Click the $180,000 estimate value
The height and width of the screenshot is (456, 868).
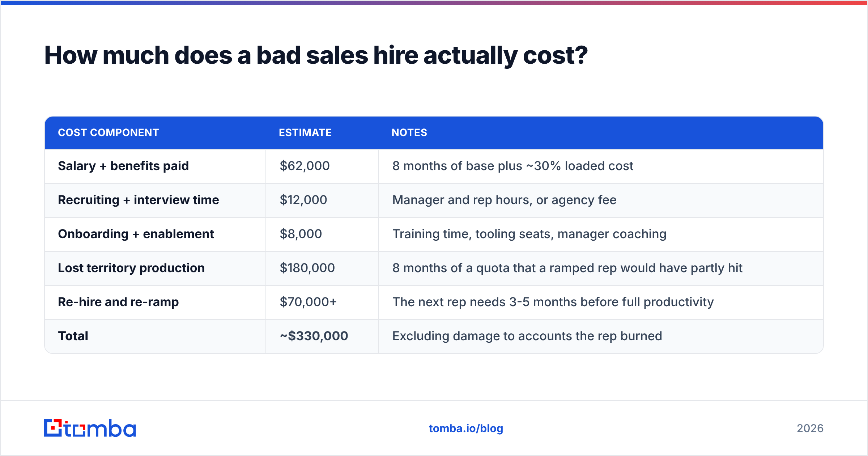pyautogui.click(x=307, y=268)
